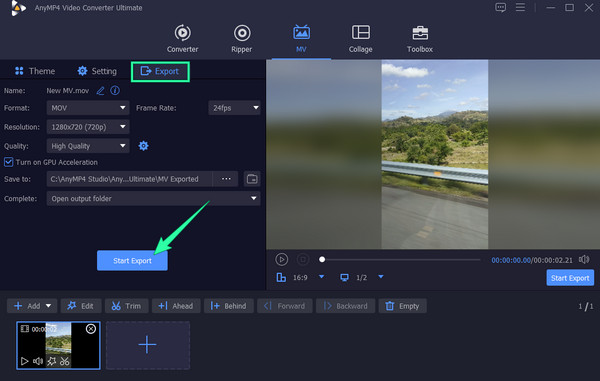This screenshot has width=600, height=381.
Task: Insert clip Ahead
Action: (176, 306)
